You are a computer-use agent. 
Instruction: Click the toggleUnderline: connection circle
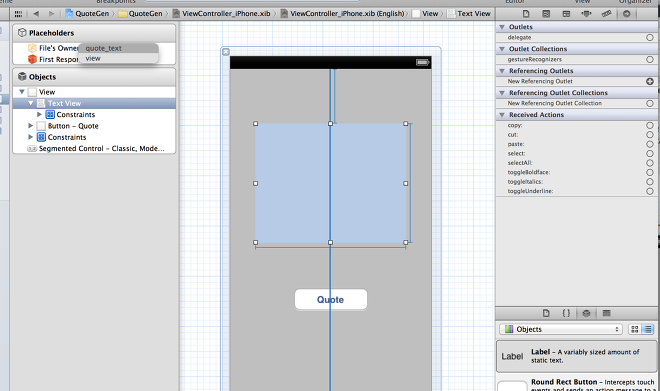coord(650,191)
